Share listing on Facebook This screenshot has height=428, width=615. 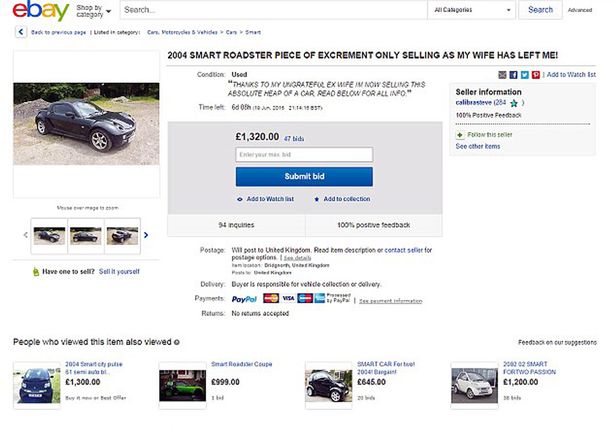coord(512,74)
